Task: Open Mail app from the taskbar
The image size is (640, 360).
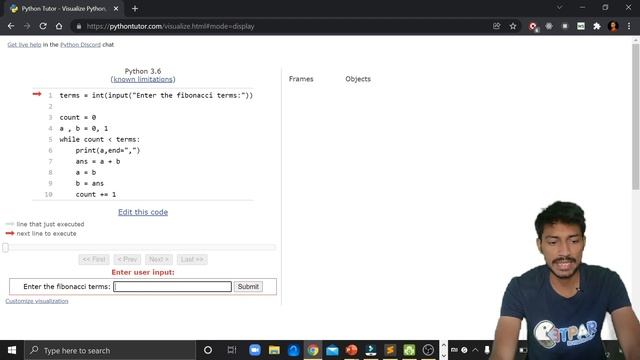Action: tap(332, 350)
